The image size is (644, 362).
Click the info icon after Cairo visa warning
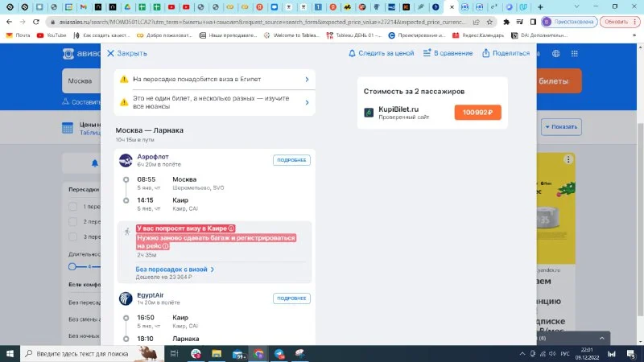pyautogui.click(x=232, y=228)
